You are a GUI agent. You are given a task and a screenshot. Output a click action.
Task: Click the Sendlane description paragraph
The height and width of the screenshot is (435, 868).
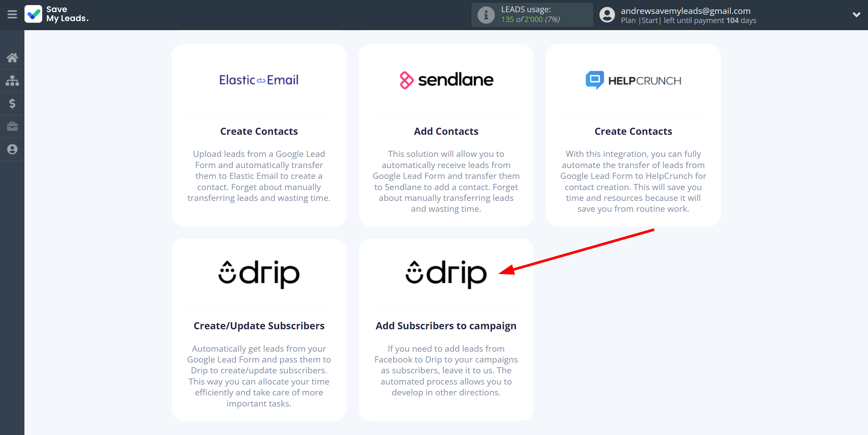[x=446, y=181]
